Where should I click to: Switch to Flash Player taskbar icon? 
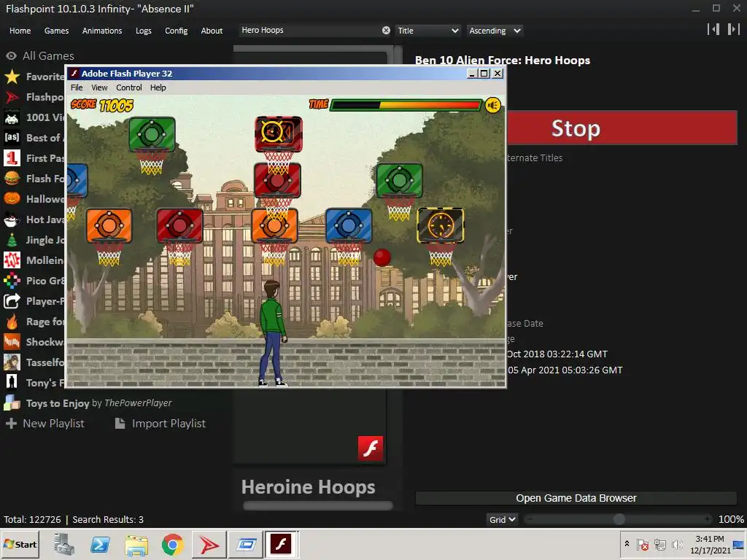pyautogui.click(x=282, y=544)
